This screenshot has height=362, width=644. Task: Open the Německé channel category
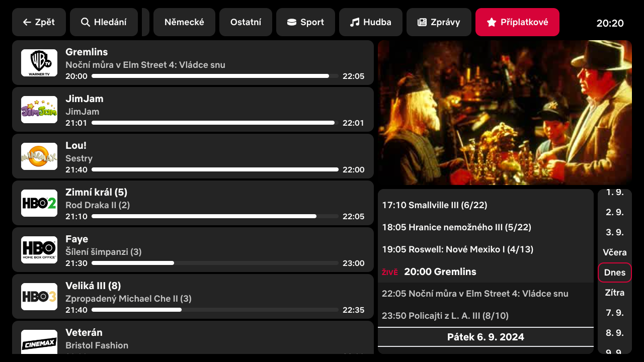[184, 22]
